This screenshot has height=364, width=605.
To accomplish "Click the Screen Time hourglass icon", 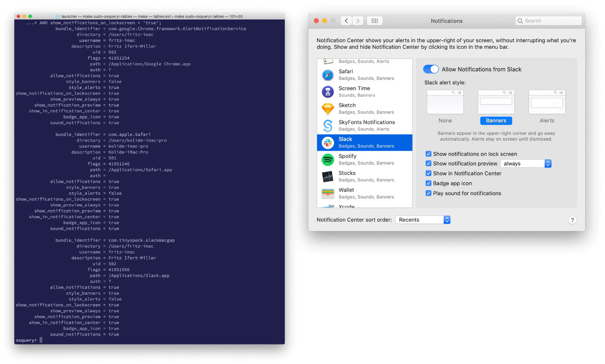I will [x=328, y=92].
